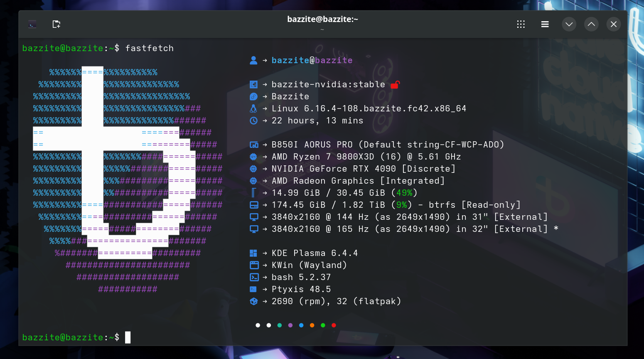Click the text "B850I AORUS PRO"
This screenshot has width=644, height=359.
pyautogui.click(x=312, y=145)
